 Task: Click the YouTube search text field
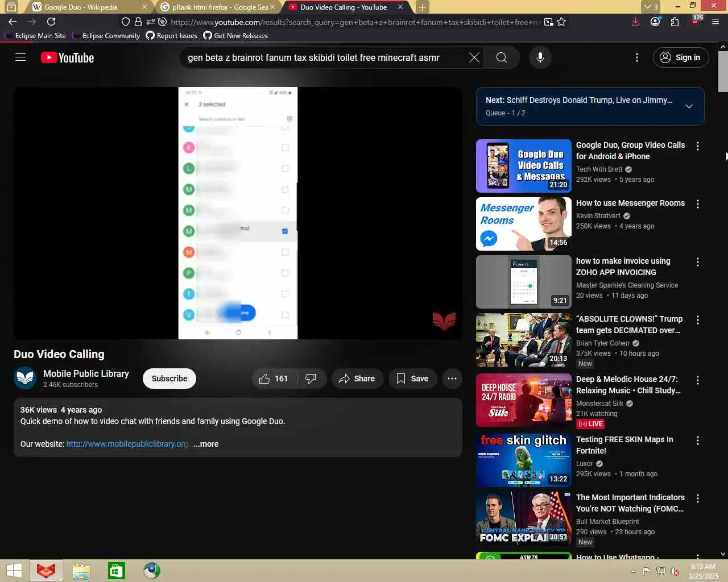[324, 57]
